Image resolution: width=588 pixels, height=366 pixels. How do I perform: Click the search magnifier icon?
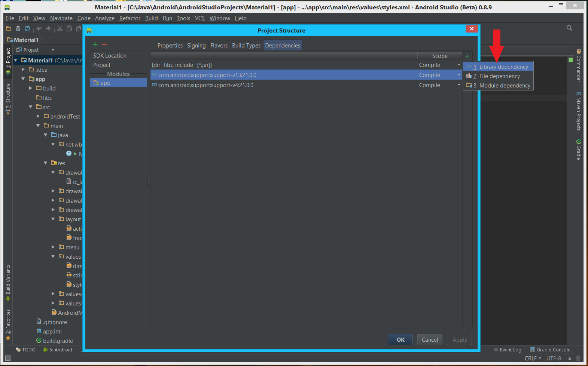coord(569,28)
